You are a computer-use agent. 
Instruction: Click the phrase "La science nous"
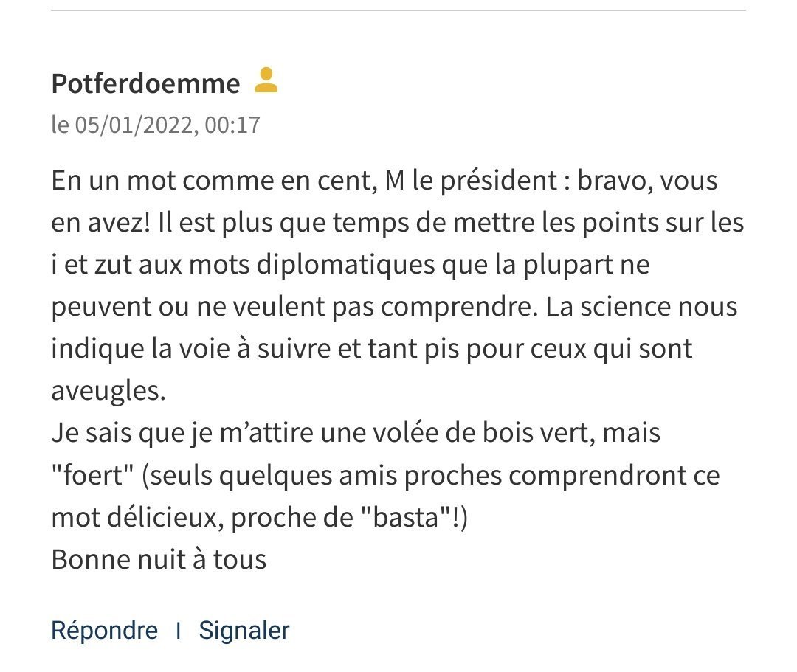click(x=641, y=307)
